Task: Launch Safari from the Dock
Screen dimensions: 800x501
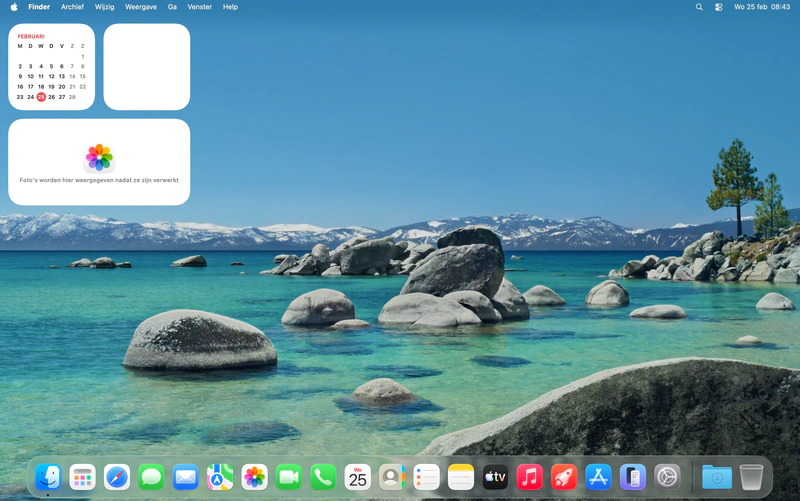Action: coord(117,478)
